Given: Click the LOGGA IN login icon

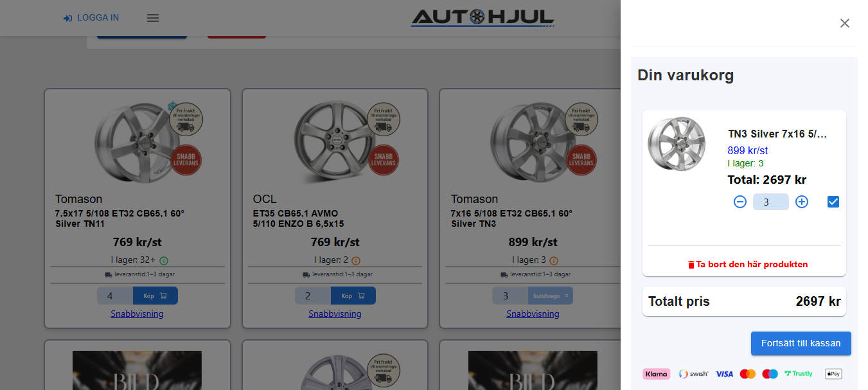Looking at the screenshot, I should pos(67,18).
